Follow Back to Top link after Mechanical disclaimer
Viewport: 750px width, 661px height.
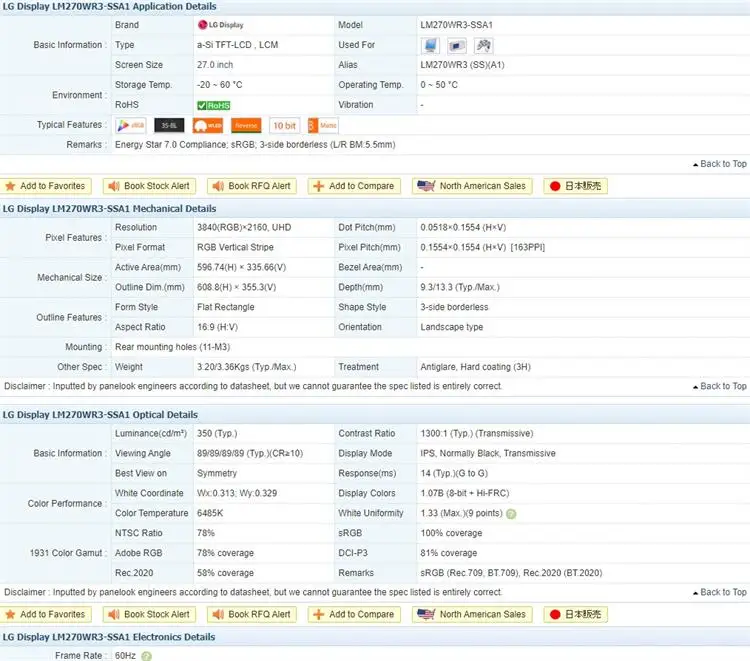point(719,386)
